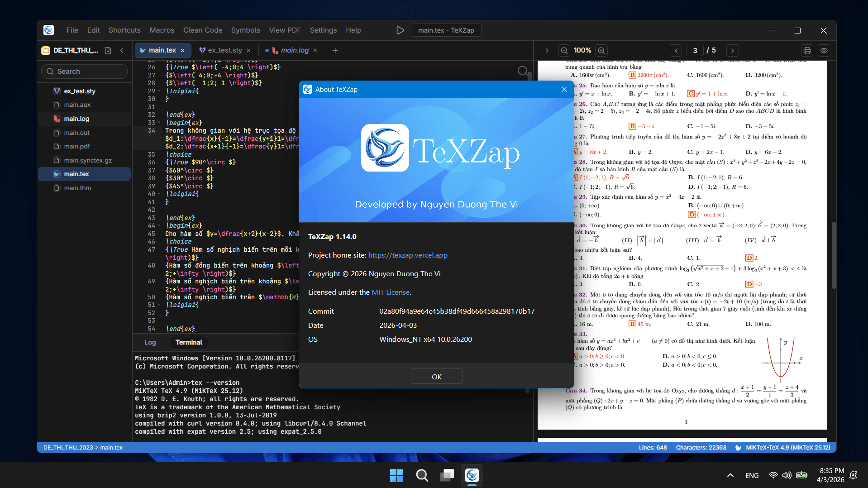This screenshot has width=868, height=488.
Task: Show hidden system tray icons
Action: coord(730,475)
